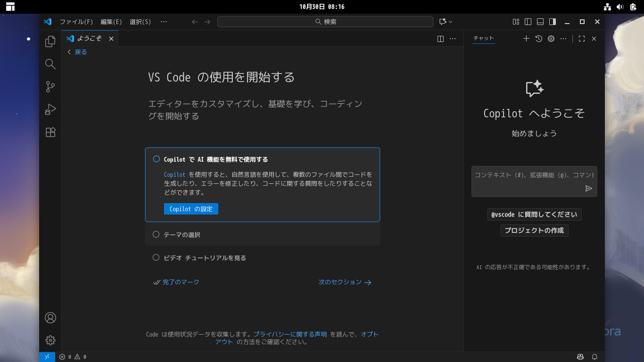The image size is (644, 362).
Task: Open the notifications bell
Action: click(595, 357)
